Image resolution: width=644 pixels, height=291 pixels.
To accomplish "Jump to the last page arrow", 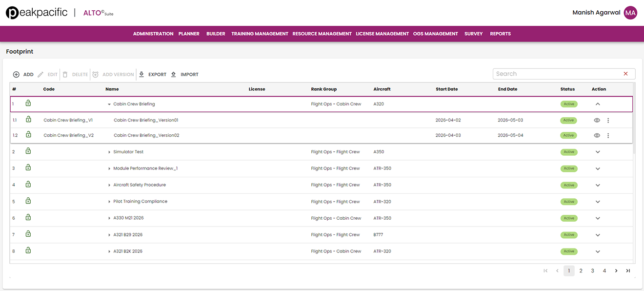I will click(x=628, y=271).
